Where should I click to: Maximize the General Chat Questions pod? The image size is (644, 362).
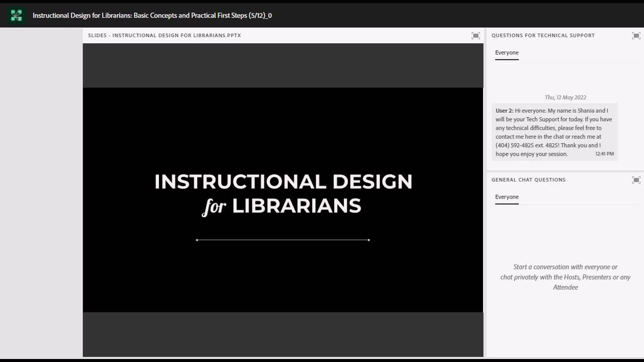click(x=636, y=179)
